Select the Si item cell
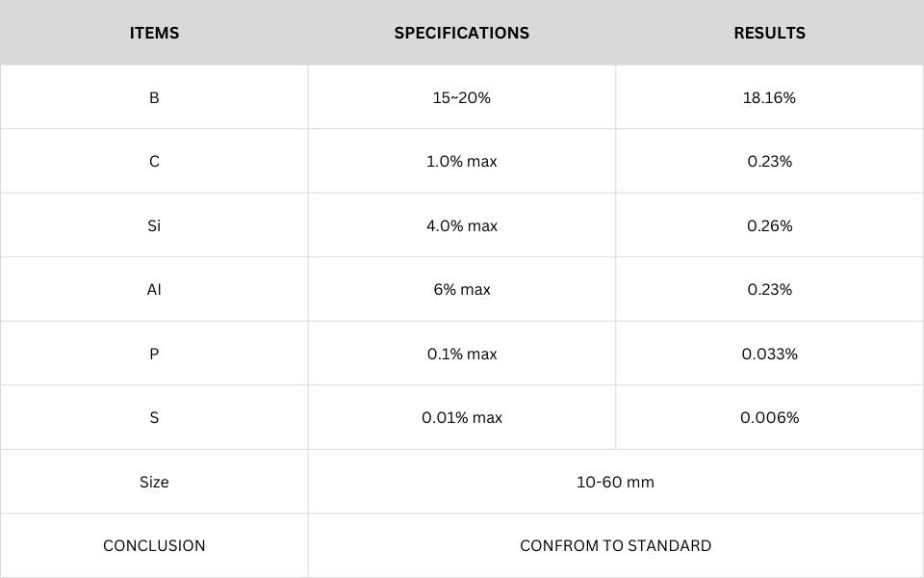The image size is (924, 578). [x=154, y=225]
